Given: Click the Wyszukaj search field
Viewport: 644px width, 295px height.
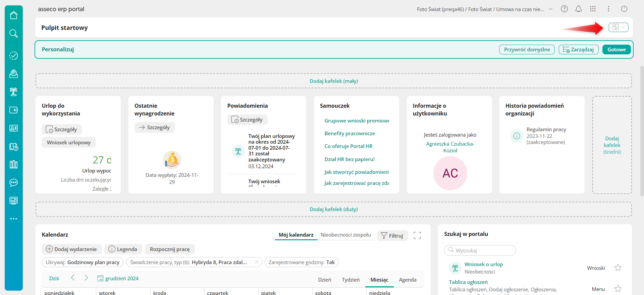Looking at the screenshot, I should pyautogui.click(x=480, y=250).
